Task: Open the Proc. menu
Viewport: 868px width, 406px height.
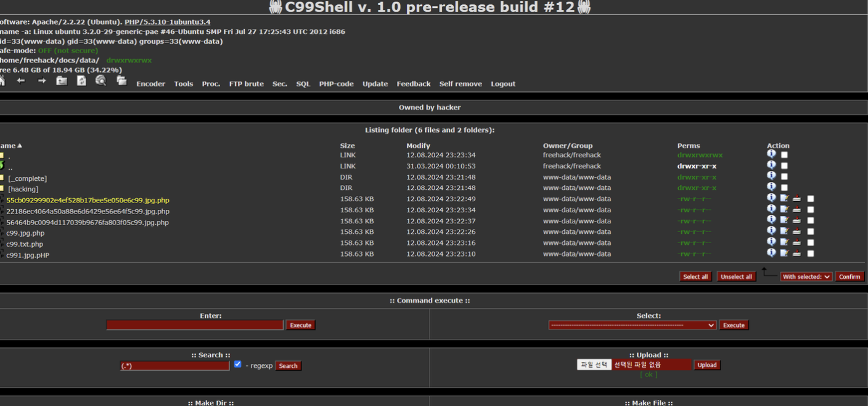Action: [211, 84]
